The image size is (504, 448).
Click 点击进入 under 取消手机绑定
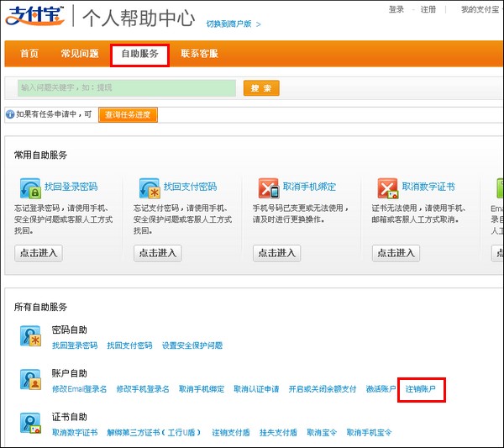click(276, 253)
